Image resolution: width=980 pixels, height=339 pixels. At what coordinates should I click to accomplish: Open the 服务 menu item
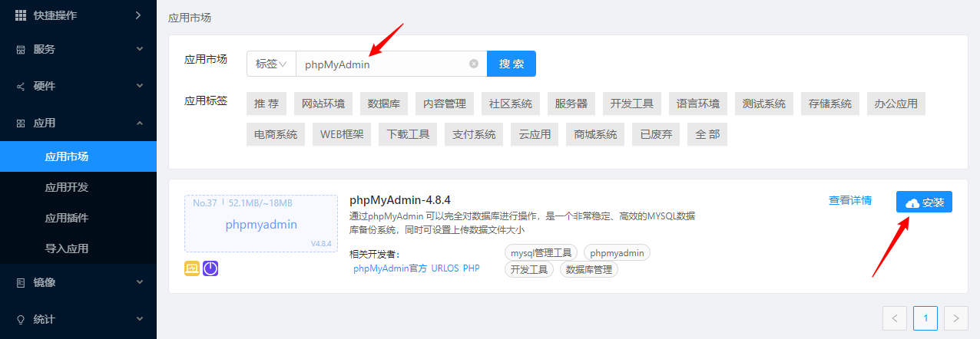[78, 49]
